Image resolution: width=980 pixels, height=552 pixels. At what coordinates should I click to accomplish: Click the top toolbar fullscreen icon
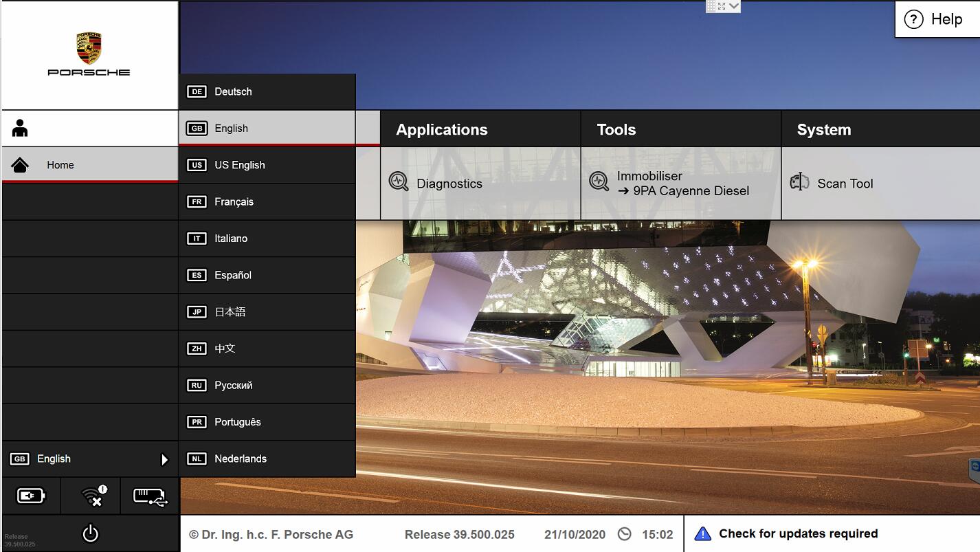[722, 6]
